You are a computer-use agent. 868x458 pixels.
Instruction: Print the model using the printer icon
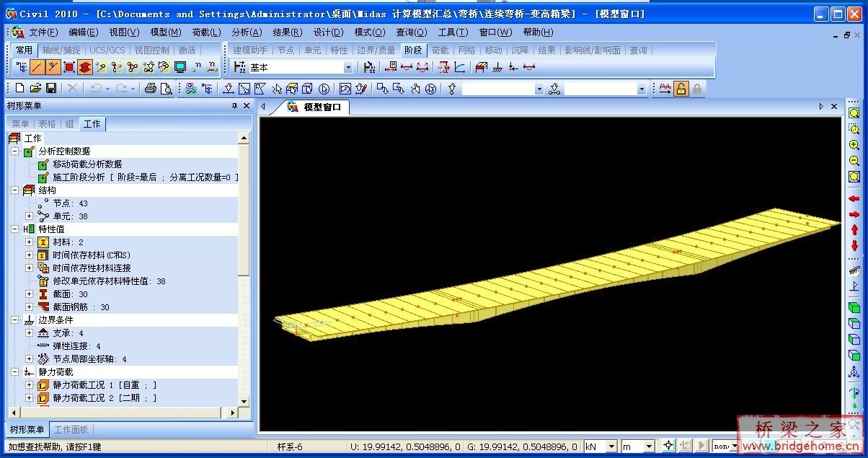tap(150, 89)
